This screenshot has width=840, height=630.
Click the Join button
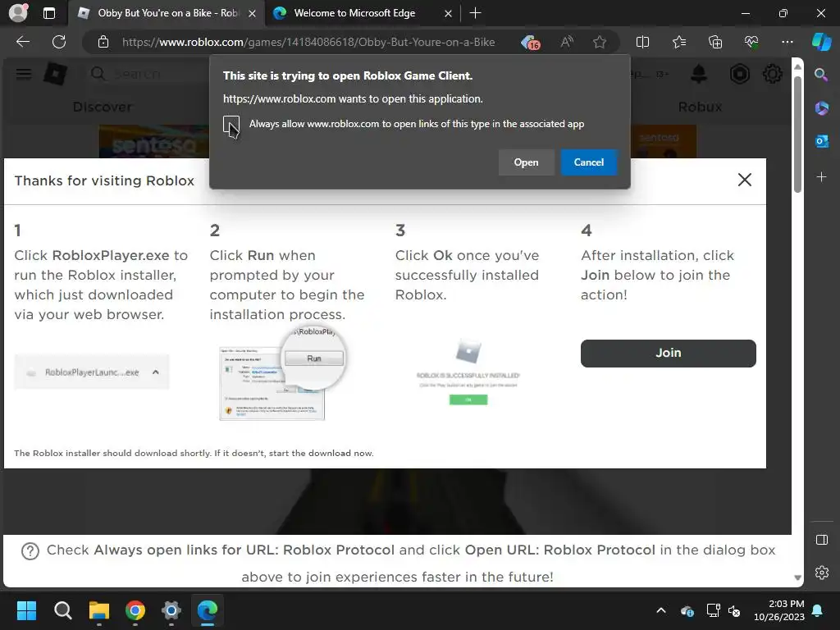[668, 353]
